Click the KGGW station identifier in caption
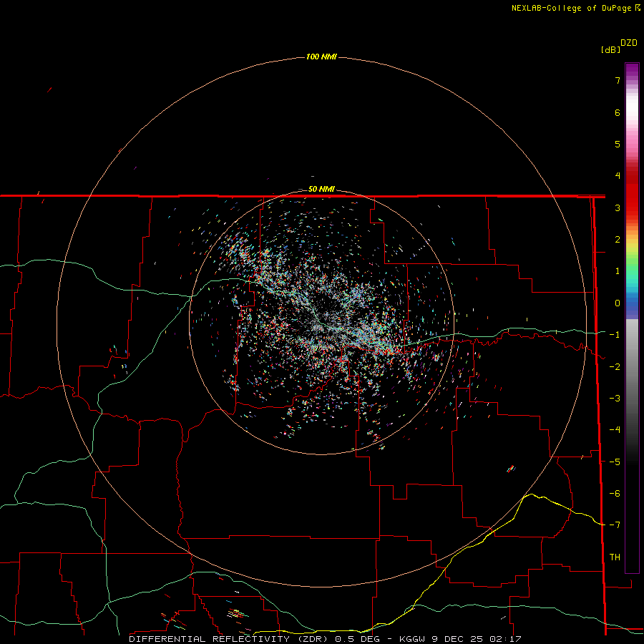The width and height of the screenshot is (644, 644). pyautogui.click(x=412, y=639)
